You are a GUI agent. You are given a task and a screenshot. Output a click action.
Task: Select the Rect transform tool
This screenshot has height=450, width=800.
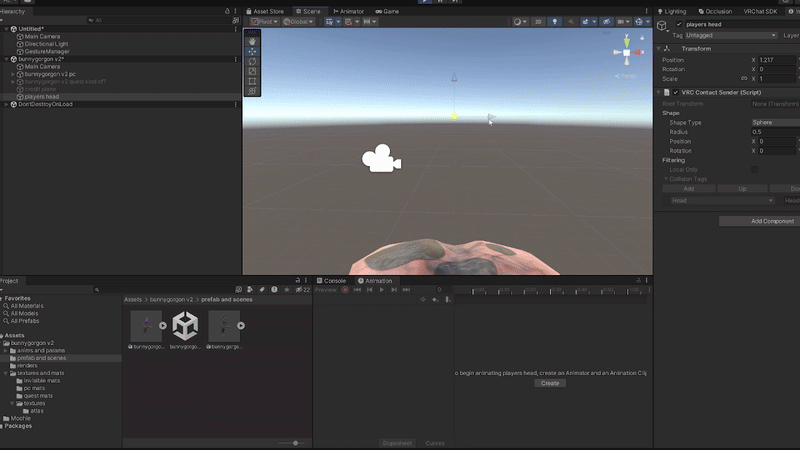coord(252,81)
